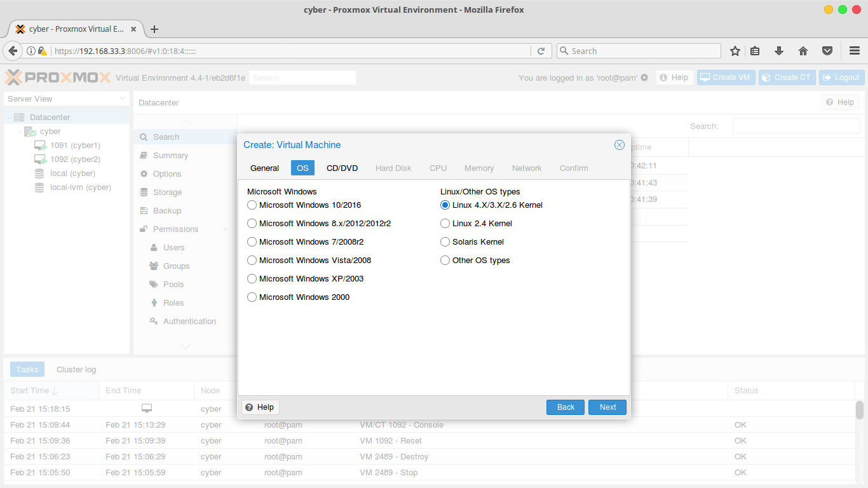The height and width of the screenshot is (488, 868).
Task: Switch to the OS tab in wizard
Action: tap(302, 168)
